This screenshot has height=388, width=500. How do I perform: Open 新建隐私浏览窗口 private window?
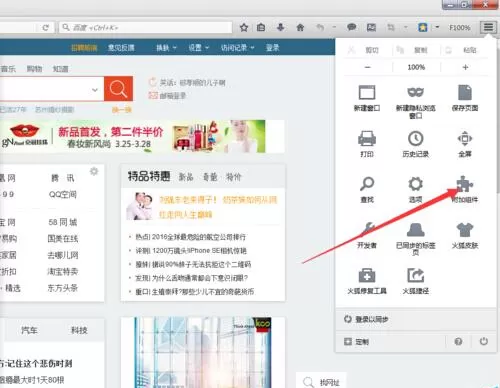click(x=415, y=102)
